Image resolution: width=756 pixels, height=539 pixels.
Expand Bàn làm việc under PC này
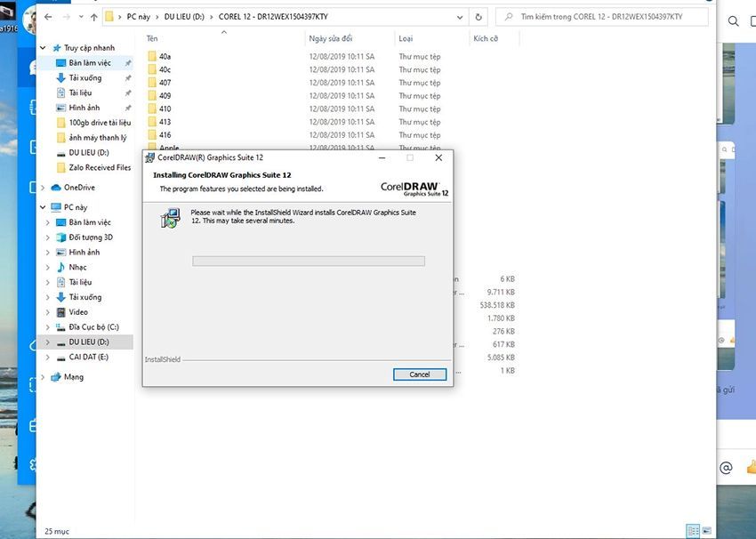48,222
